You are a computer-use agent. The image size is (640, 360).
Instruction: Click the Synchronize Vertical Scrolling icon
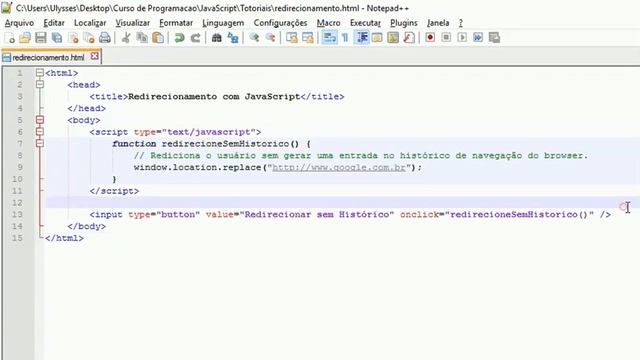point(291,38)
